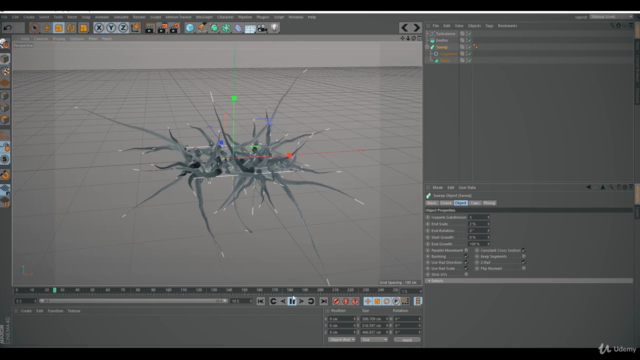This screenshot has height=360, width=640.
Task: Expand the Details section
Action: click(x=529, y=281)
